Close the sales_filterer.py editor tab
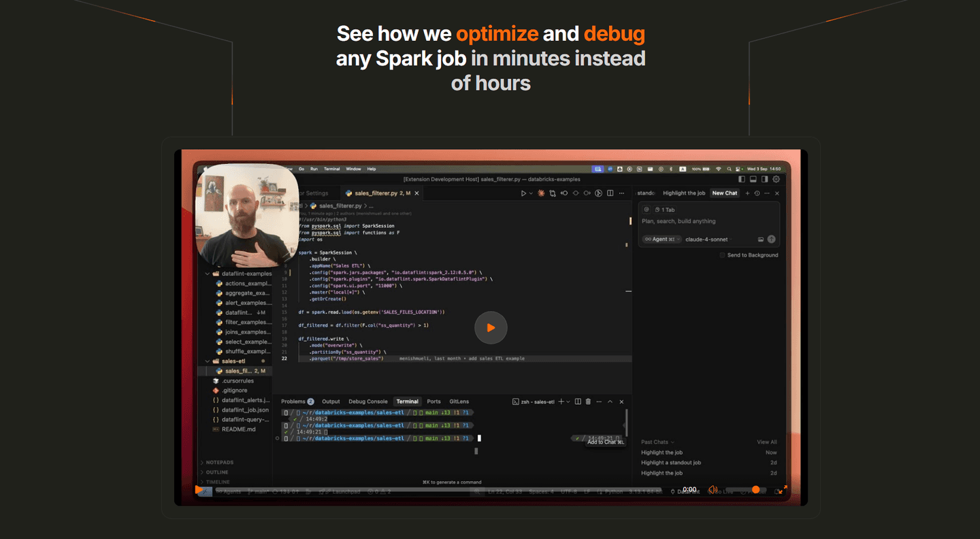980x539 pixels. tap(417, 193)
